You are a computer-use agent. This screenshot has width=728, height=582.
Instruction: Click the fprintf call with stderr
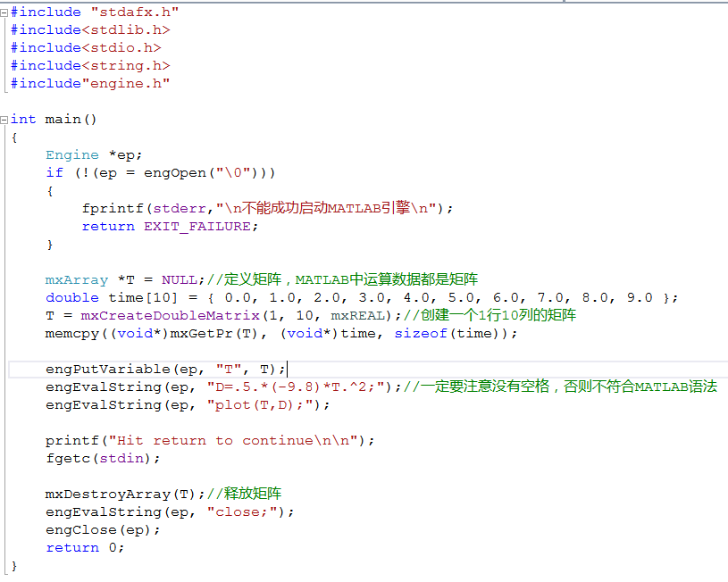[266, 208]
